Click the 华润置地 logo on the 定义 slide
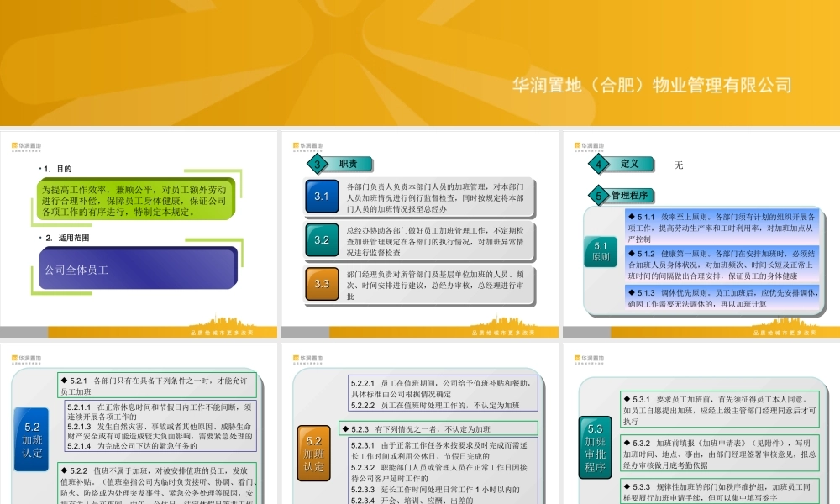This screenshot has width=840, height=504. [x=590, y=147]
